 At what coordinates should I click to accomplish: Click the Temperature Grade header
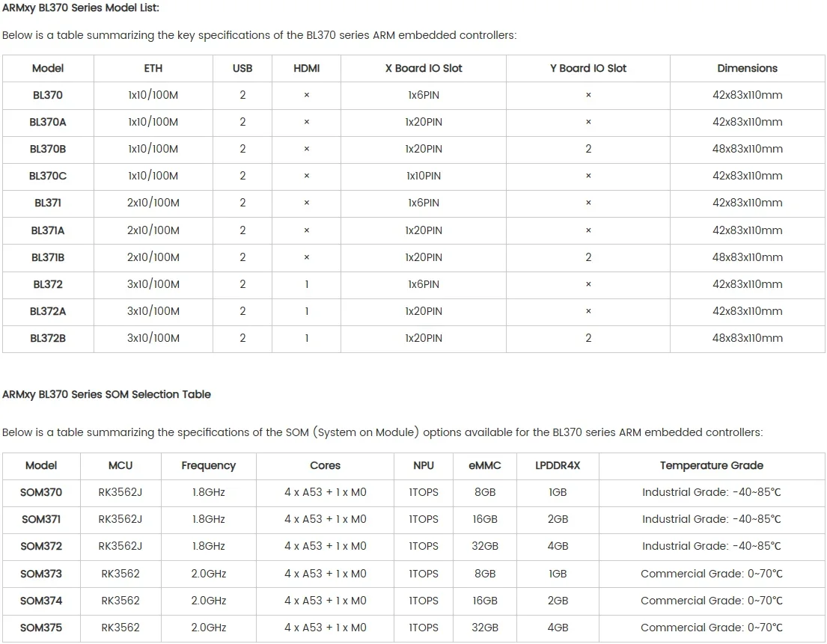pos(712,465)
